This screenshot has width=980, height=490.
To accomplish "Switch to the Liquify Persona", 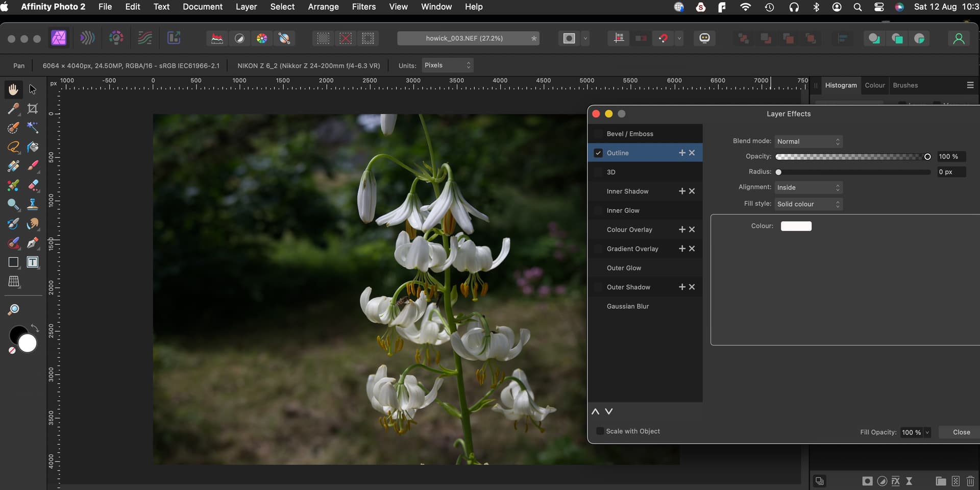I will coord(87,38).
